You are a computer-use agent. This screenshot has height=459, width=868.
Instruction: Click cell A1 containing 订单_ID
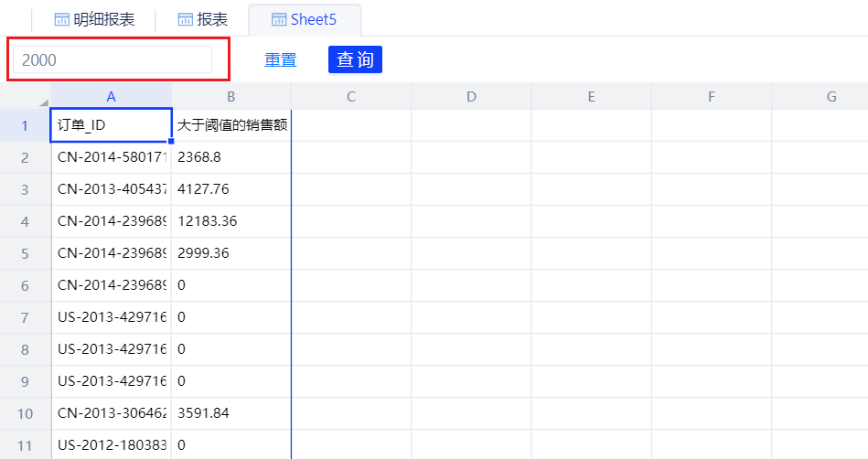click(111, 125)
